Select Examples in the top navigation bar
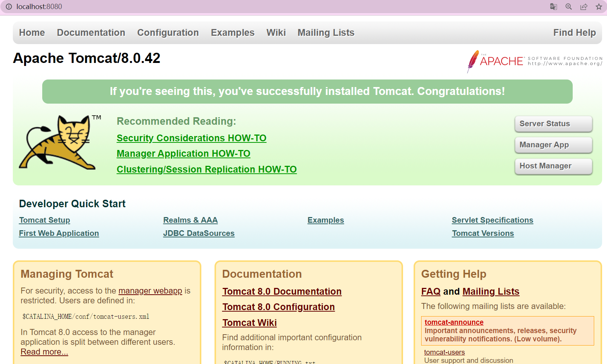The width and height of the screenshot is (607, 364). coord(233,33)
